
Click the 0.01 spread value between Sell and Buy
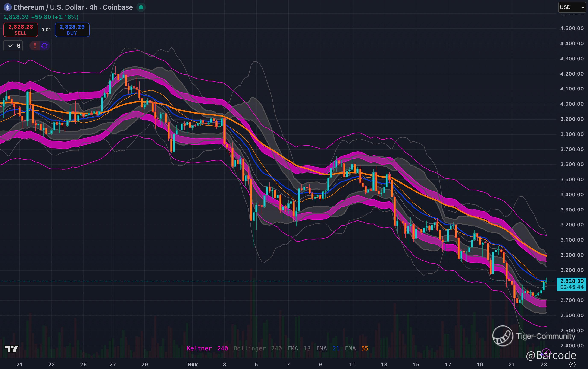pyautogui.click(x=46, y=30)
